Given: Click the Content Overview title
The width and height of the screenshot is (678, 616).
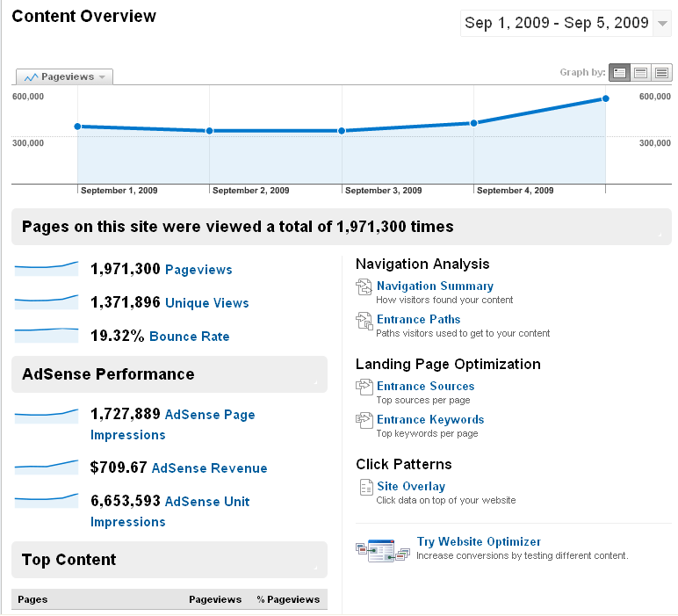Looking at the screenshot, I should [83, 16].
